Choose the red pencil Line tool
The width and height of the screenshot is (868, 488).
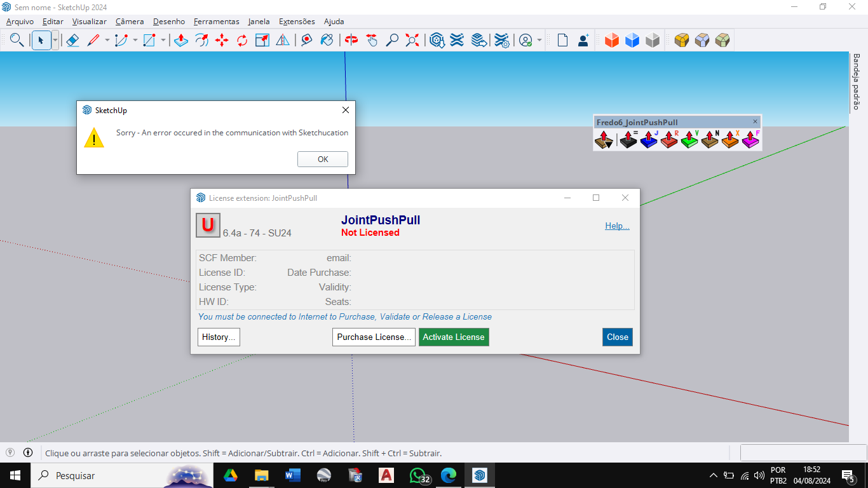click(x=93, y=40)
